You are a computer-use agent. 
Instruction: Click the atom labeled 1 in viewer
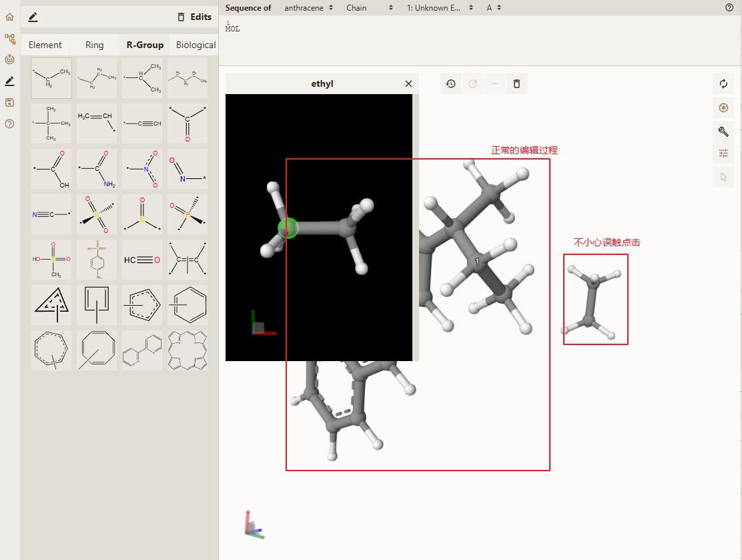coord(477,262)
